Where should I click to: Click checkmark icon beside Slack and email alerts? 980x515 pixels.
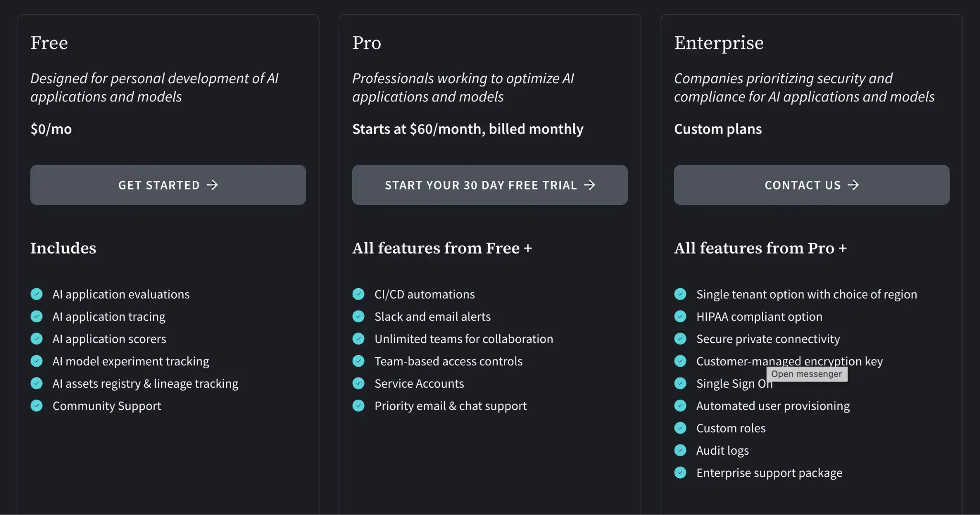point(358,316)
